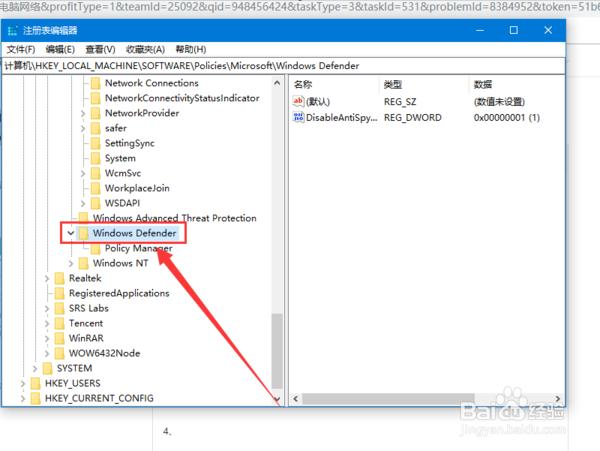Select the WOW6432Node folder icon
The height and width of the screenshot is (451, 600).
[59, 353]
